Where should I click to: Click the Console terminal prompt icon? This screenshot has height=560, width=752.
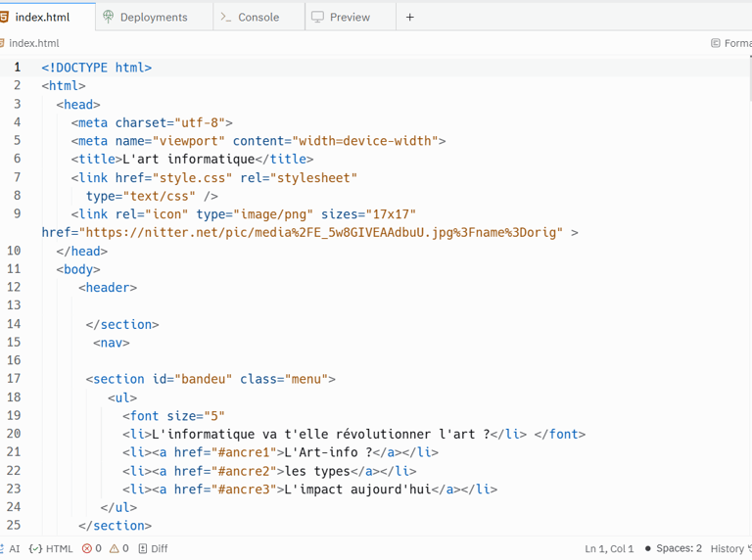tap(226, 17)
